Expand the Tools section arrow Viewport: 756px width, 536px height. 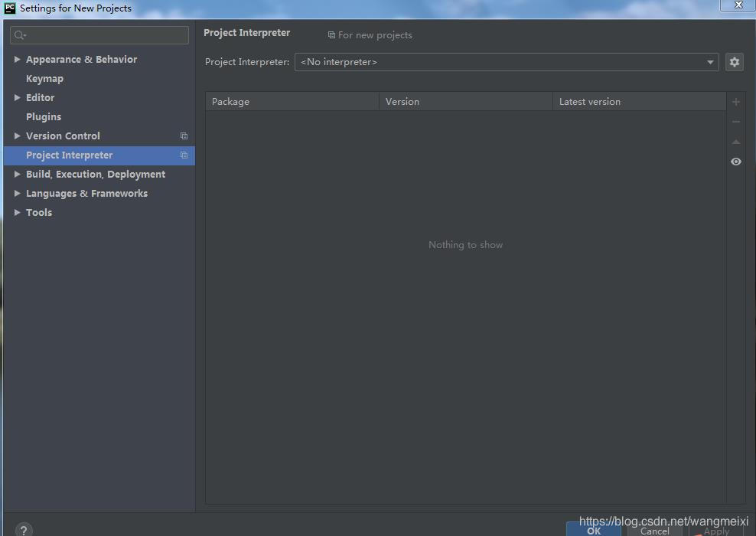17,212
